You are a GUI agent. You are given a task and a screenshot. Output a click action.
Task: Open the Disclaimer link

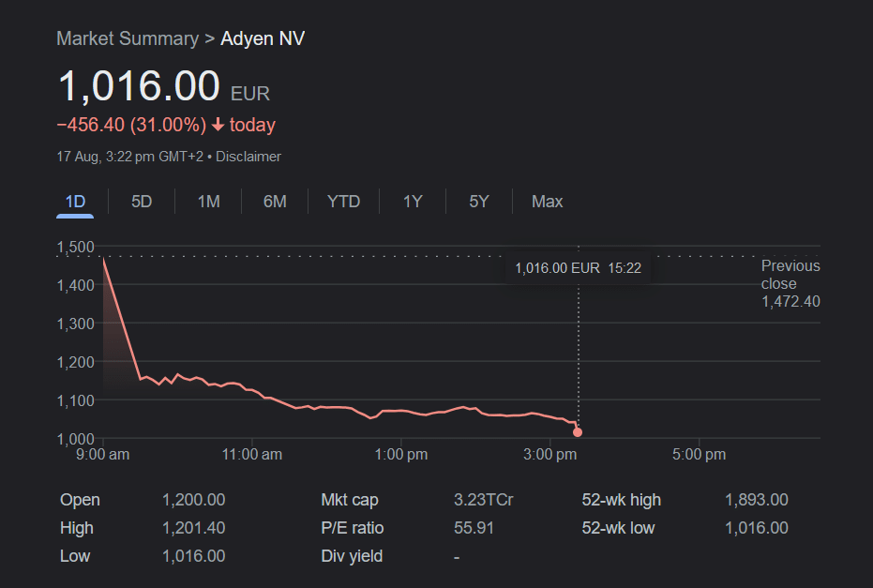[248, 157]
